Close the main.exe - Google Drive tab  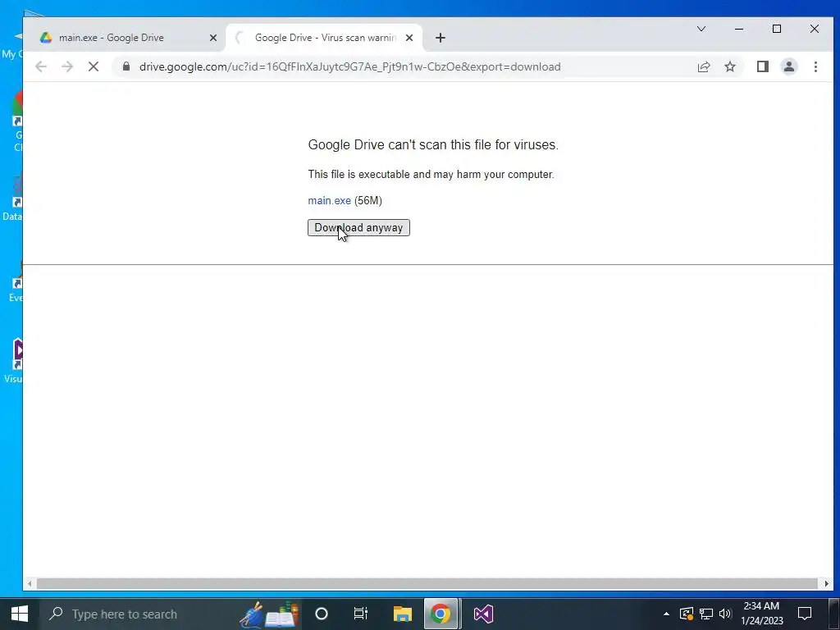coord(212,38)
